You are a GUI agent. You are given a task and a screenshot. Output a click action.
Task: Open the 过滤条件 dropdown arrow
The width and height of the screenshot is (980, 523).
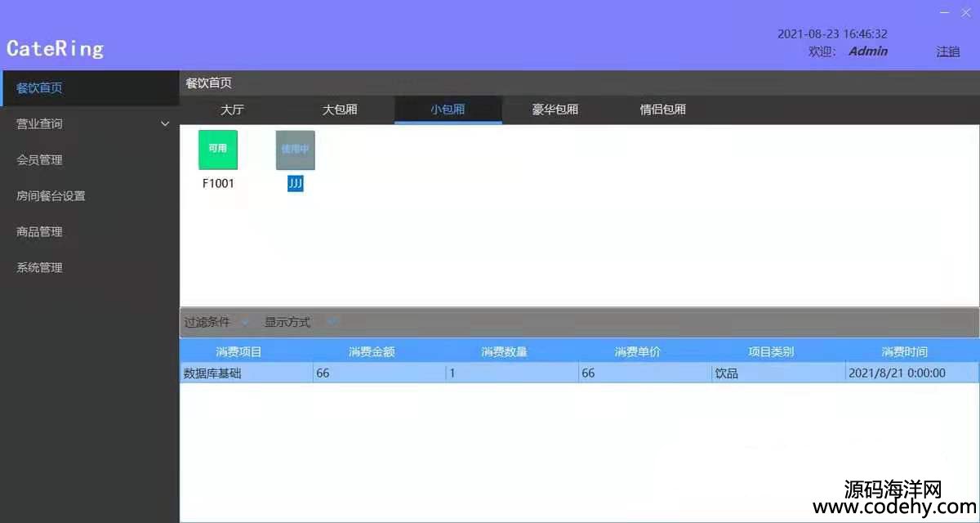(245, 323)
